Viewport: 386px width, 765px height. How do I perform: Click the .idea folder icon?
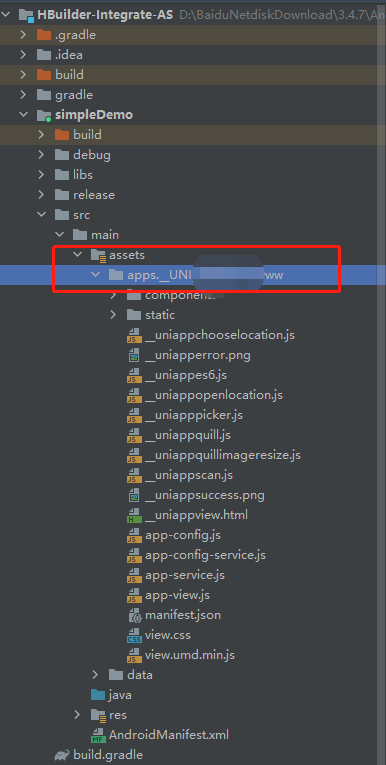coord(44,55)
